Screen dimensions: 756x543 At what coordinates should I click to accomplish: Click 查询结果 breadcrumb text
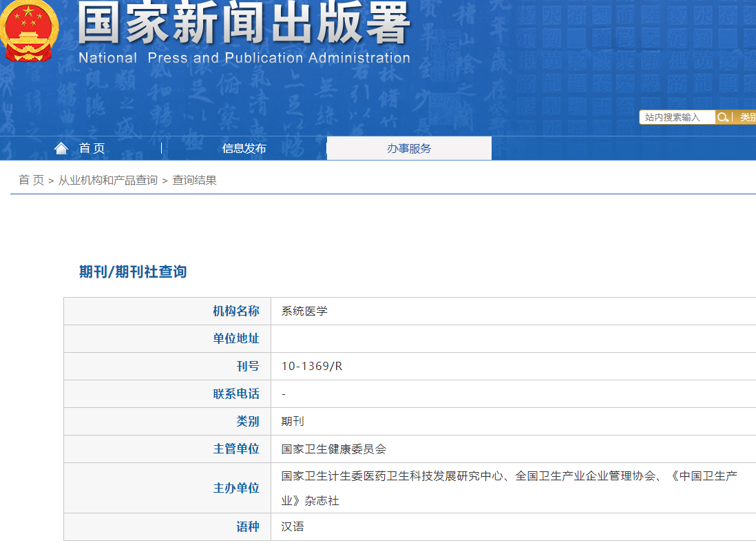[x=194, y=180]
